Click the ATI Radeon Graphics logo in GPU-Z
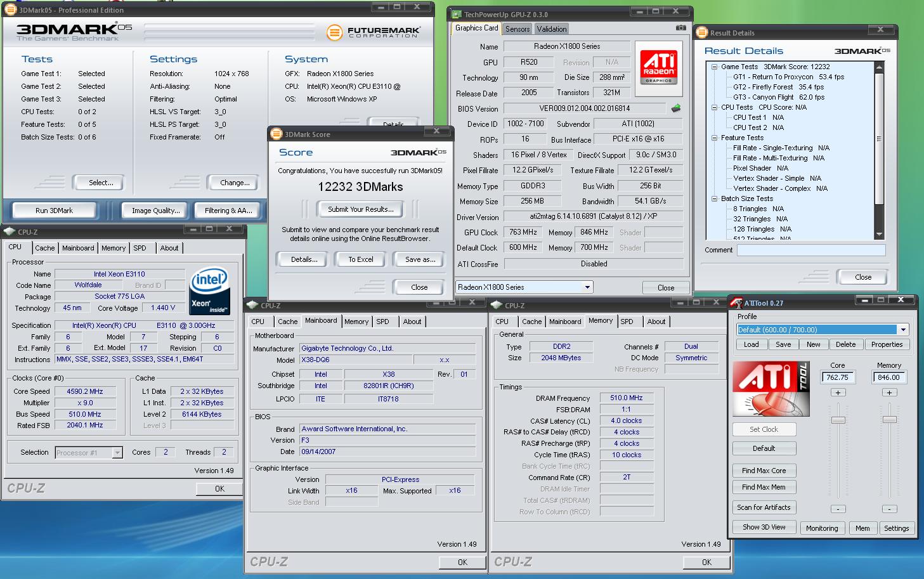This screenshot has width=924, height=579. pyautogui.click(x=659, y=67)
